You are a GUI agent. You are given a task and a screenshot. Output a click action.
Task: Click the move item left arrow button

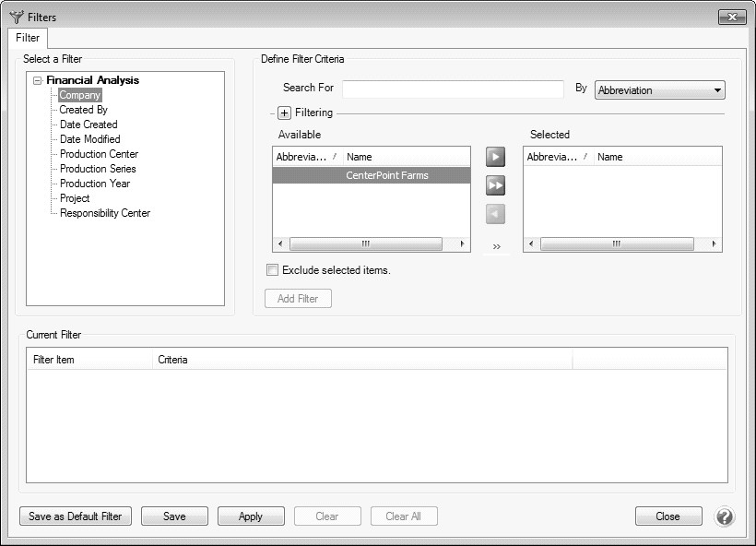point(495,215)
